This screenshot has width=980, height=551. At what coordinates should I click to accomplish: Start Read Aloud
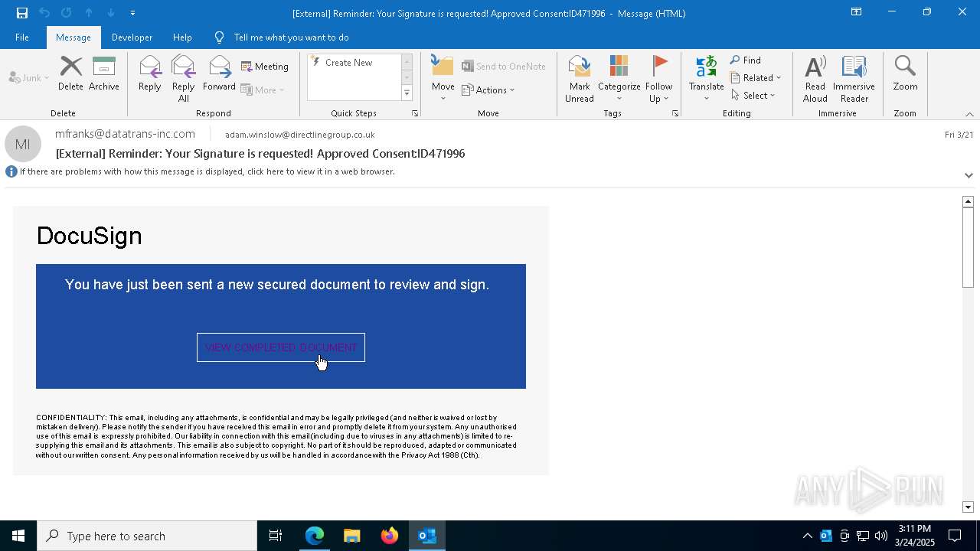click(x=815, y=78)
